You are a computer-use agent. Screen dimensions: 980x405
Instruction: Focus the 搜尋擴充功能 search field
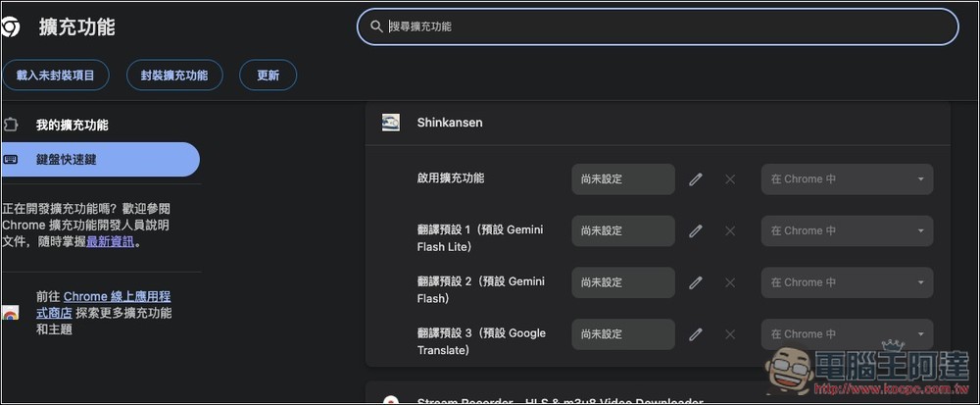pyautogui.click(x=658, y=26)
